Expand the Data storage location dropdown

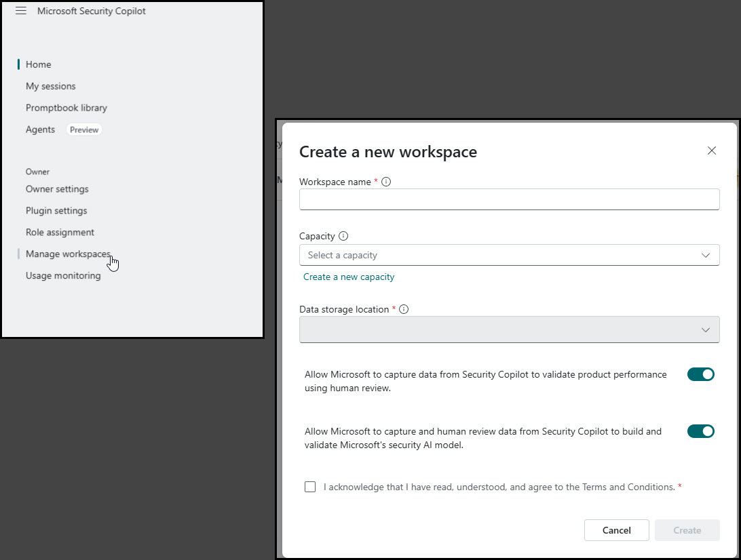pyautogui.click(x=509, y=329)
